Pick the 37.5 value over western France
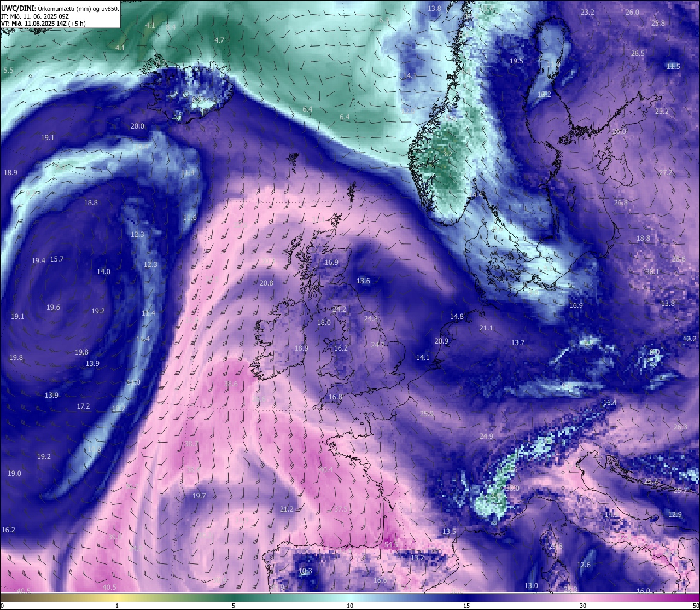This screenshot has height=610, width=700. pyautogui.click(x=341, y=509)
